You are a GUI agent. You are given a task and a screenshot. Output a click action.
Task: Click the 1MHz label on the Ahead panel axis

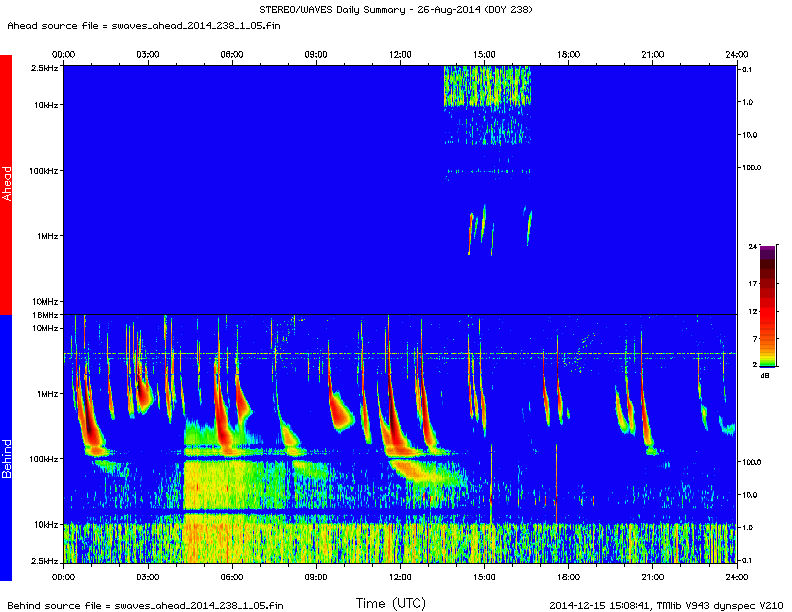tap(47, 236)
